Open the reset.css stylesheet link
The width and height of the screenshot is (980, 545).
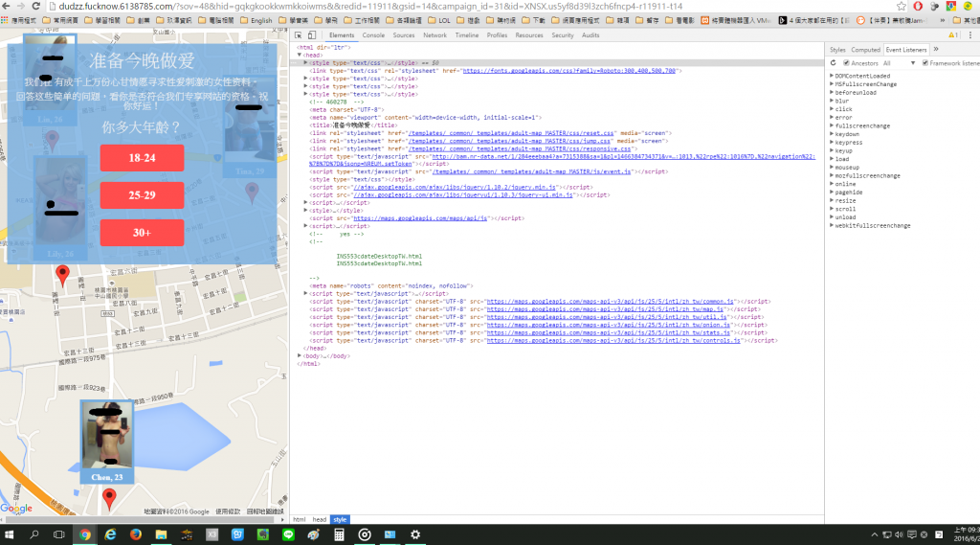[x=511, y=133]
